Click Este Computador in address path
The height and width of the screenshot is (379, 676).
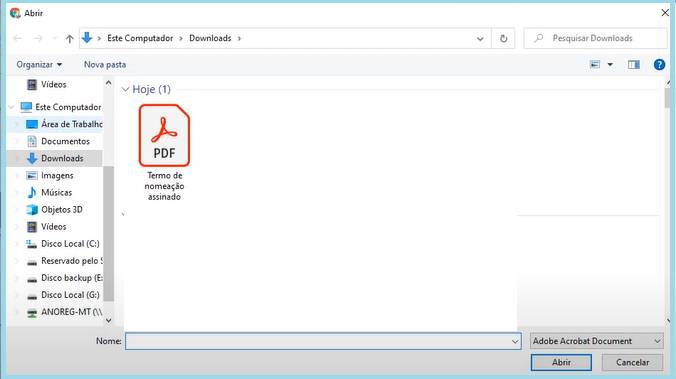140,38
